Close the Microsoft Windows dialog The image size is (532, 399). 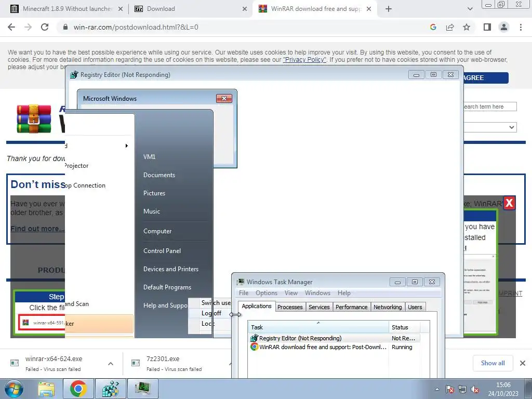coord(224,98)
